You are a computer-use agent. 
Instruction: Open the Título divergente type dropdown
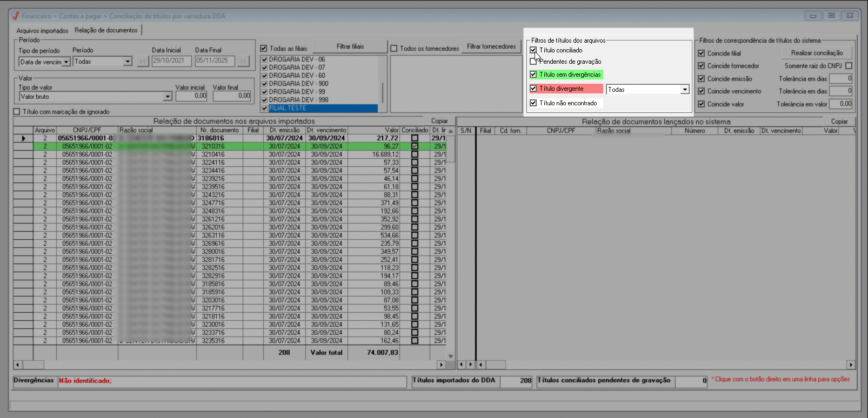[x=685, y=90]
